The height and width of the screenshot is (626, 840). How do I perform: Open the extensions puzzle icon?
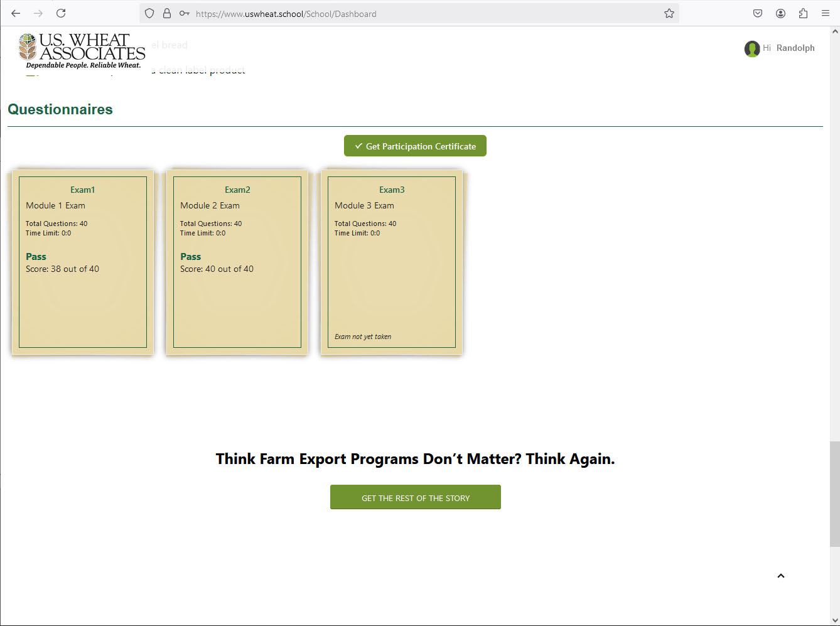[803, 13]
